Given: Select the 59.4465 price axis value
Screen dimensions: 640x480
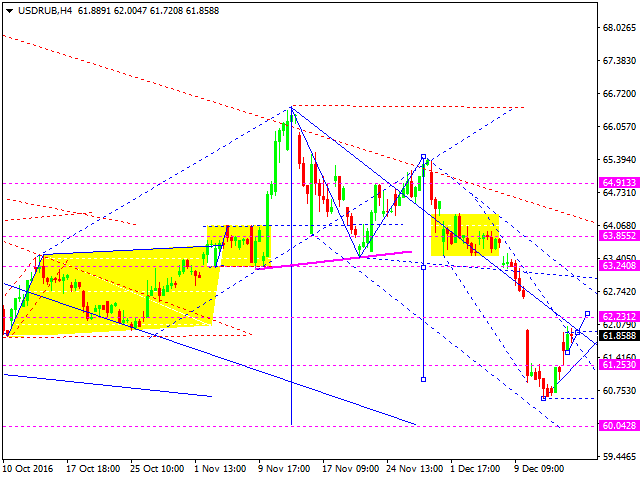Looking at the screenshot, I should pyautogui.click(x=619, y=457).
